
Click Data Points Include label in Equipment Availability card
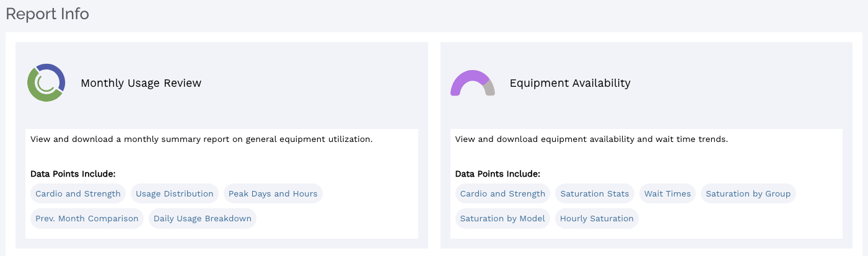tap(498, 174)
